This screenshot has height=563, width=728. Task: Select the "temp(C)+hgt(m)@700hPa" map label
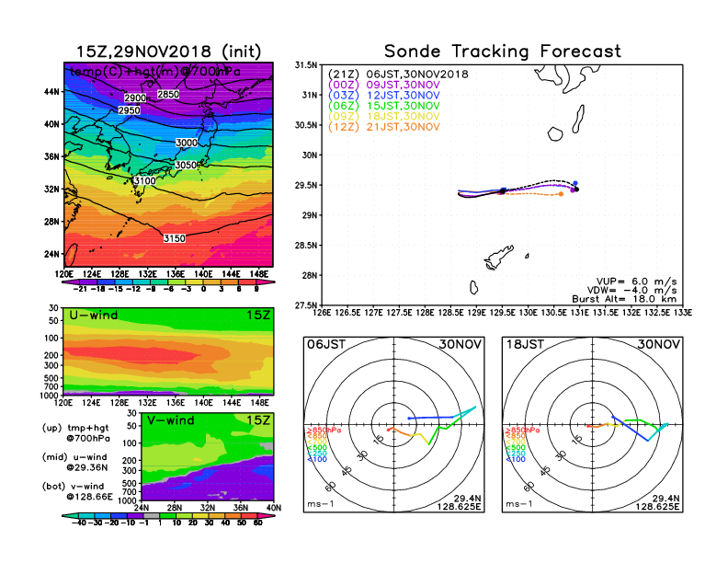click(x=155, y=72)
